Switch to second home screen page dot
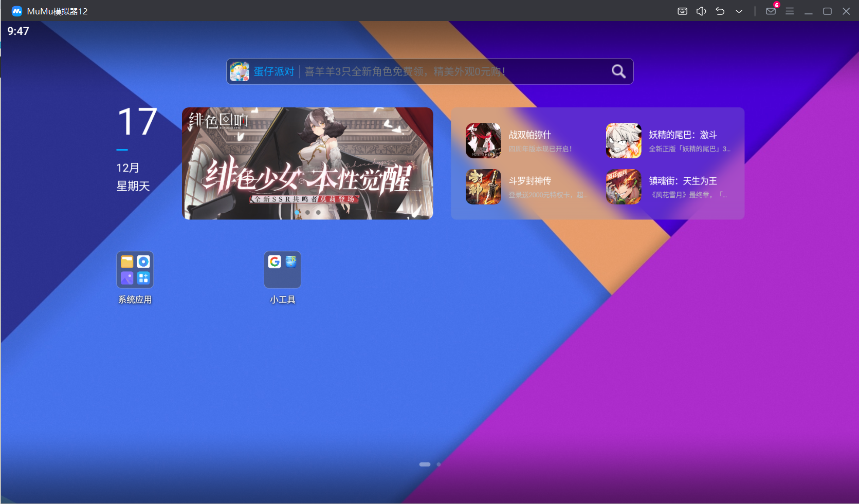 click(x=438, y=464)
